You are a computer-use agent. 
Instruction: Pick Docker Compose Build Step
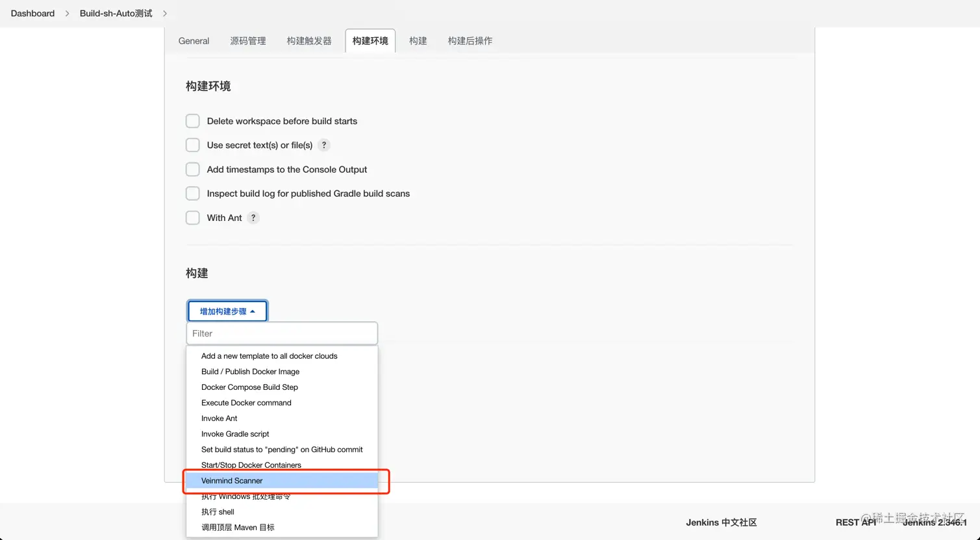coord(282,387)
